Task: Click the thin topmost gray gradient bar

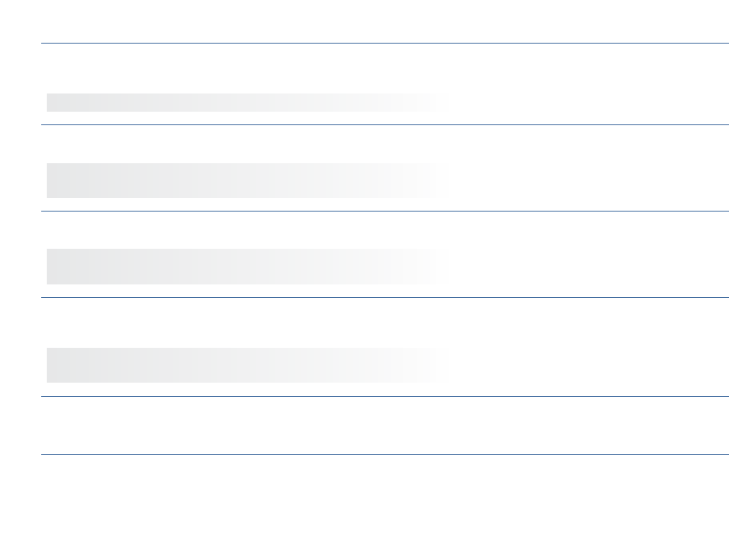Action: 249,103
